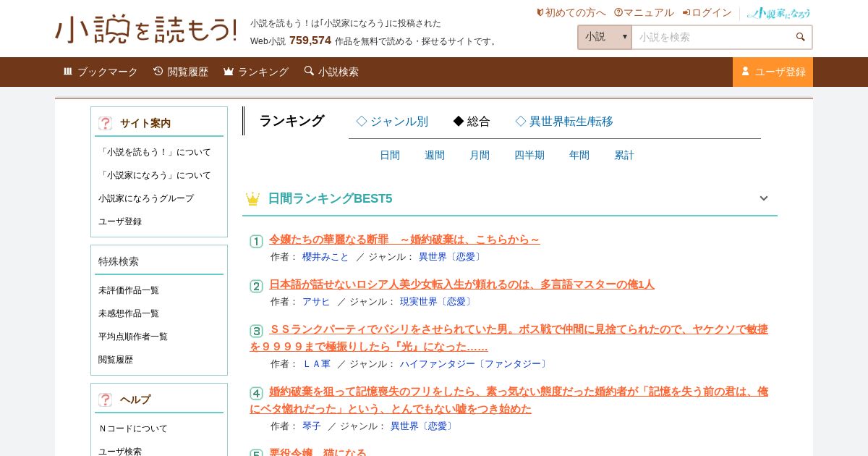
Task: Open author 琴子 page
Action: [312, 426]
